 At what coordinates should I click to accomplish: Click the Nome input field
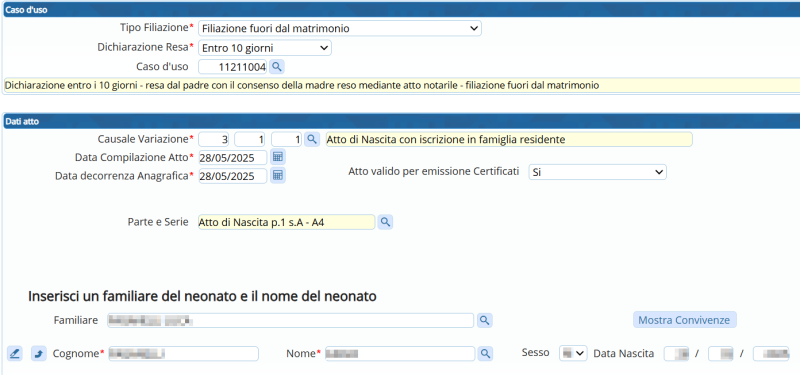(400, 354)
